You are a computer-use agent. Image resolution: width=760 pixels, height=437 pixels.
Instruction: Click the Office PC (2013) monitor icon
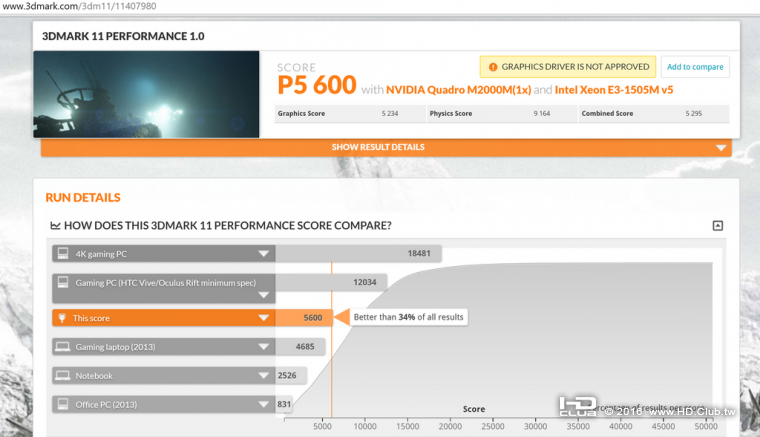(63, 405)
